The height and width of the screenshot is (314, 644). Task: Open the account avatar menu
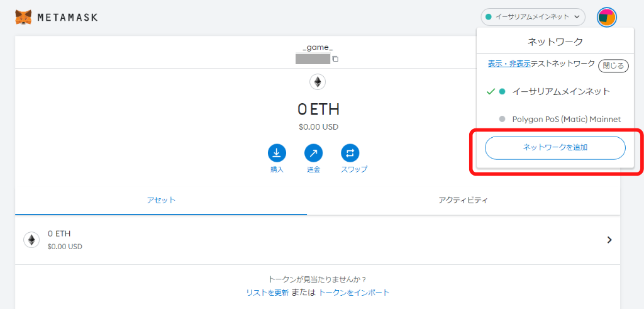click(x=606, y=17)
